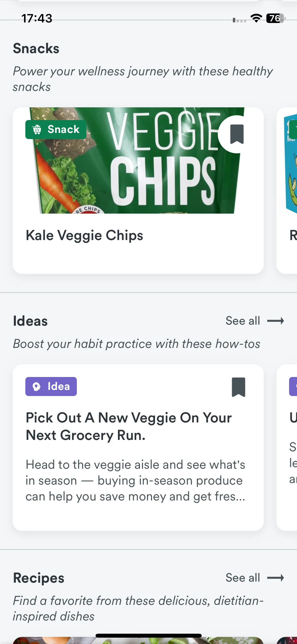Viewport: 297px width, 644px height.
Task: Tap the Snacks section heading
Action: coord(36,48)
